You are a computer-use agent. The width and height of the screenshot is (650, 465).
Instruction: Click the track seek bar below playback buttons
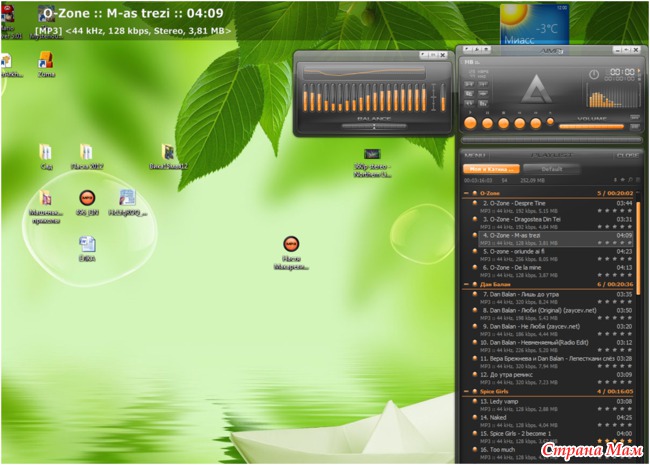tap(551, 140)
